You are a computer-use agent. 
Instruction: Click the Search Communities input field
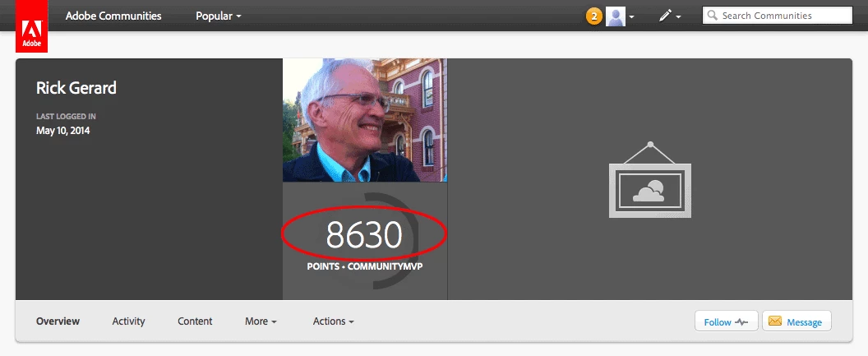778,16
